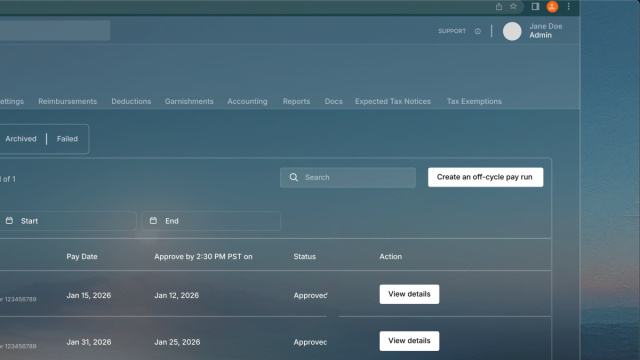640x360 pixels.
Task: Click the Jan 31, 2026 pay date
Action: pos(89,342)
